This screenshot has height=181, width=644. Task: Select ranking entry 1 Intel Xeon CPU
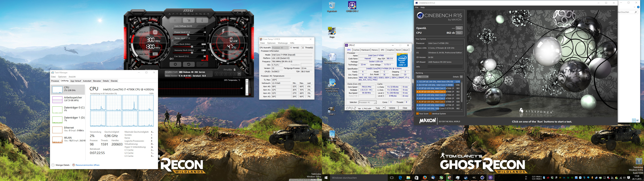pyautogui.click(x=438, y=81)
